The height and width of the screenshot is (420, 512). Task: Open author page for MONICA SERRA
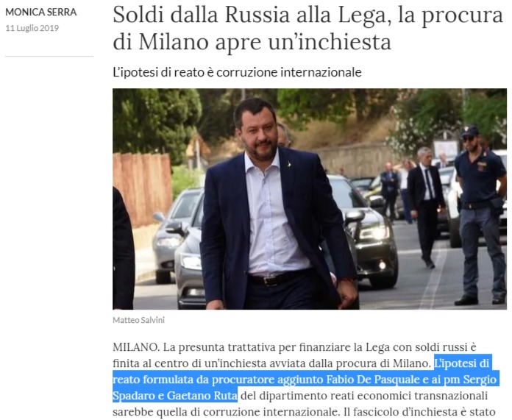coord(40,12)
